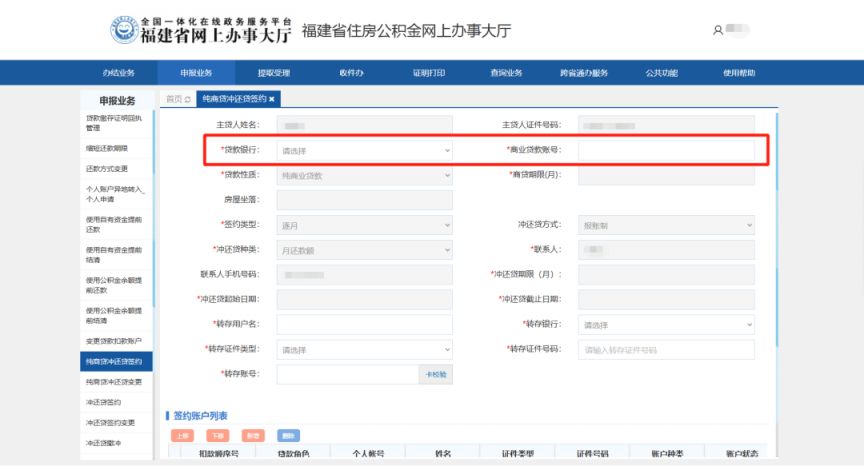This screenshot has height=466, width=864.
Task: Open the 签约类型 dropdown
Action: pos(364,225)
